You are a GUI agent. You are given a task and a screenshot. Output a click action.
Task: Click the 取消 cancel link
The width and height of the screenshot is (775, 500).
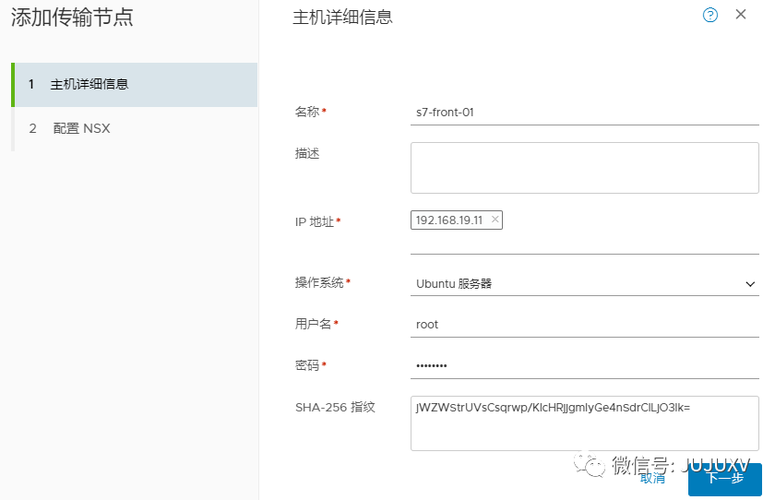click(652, 478)
